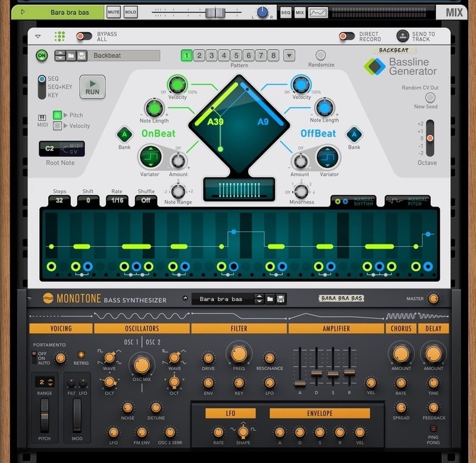Open the Backbeat patch browser folder icon
The image size is (476, 463).
click(x=71, y=55)
